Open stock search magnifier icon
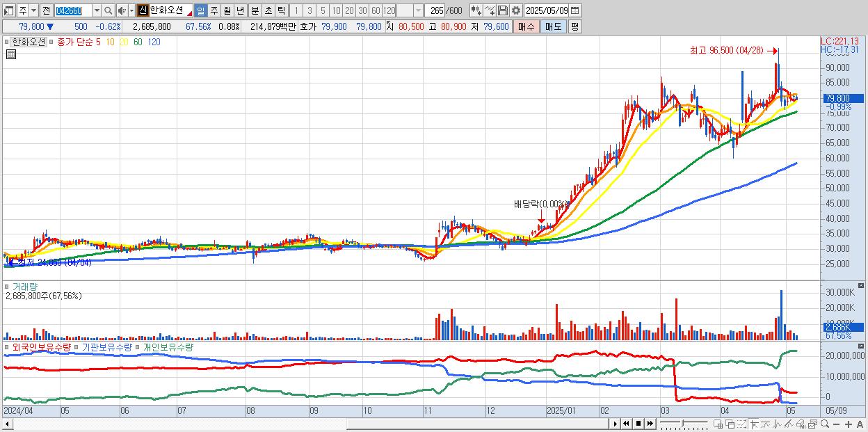 pyautogui.click(x=108, y=10)
